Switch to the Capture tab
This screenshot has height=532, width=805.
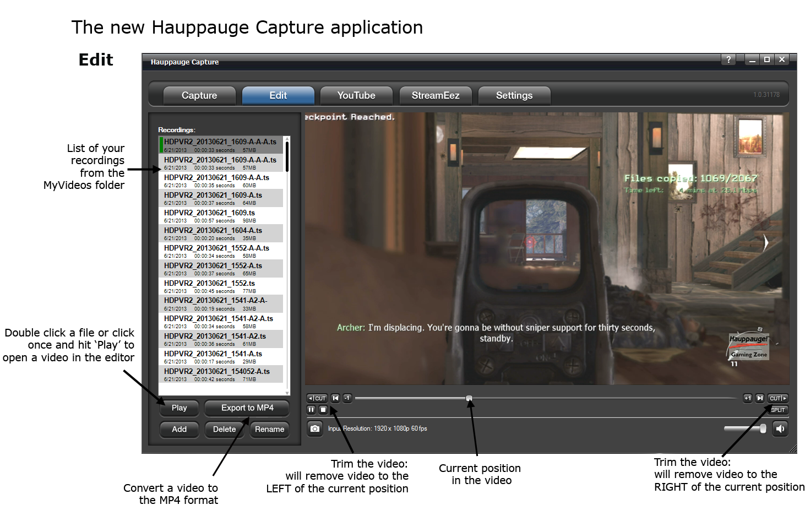click(x=199, y=95)
